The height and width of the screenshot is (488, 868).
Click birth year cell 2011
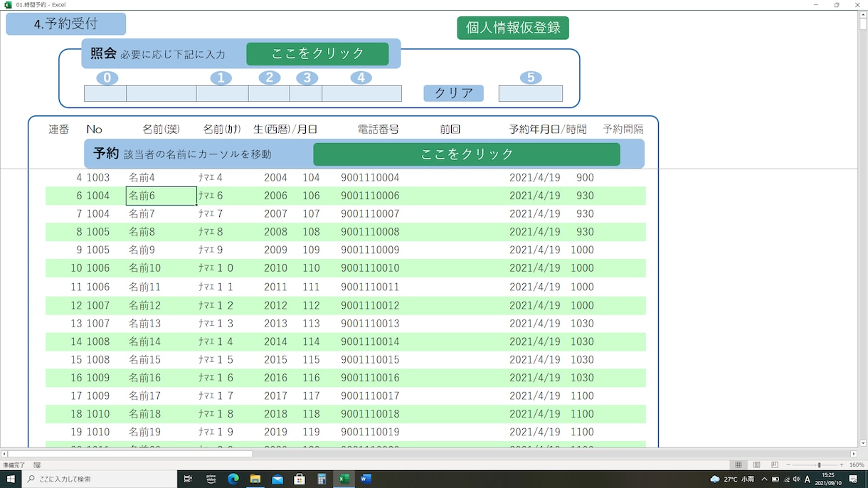275,287
